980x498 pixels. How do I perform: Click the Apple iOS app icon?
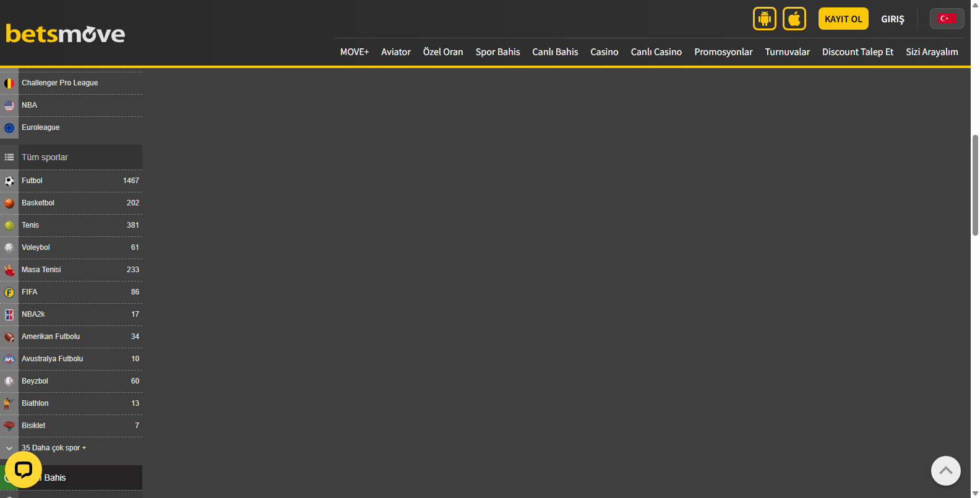[794, 19]
